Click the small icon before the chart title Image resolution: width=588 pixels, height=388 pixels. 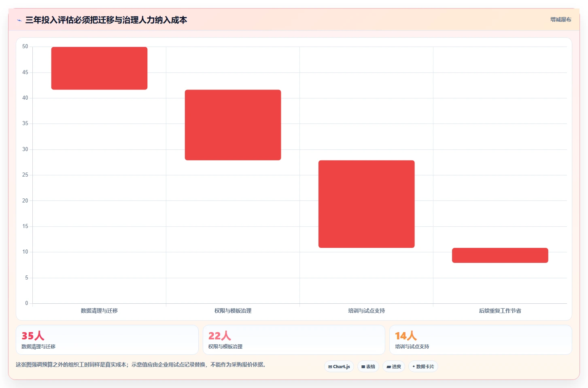(x=19, y=20)
